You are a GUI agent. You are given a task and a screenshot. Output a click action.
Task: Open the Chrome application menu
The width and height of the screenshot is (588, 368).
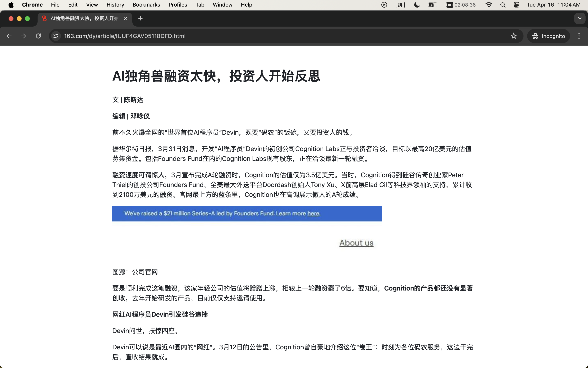[x=32, y=5]
